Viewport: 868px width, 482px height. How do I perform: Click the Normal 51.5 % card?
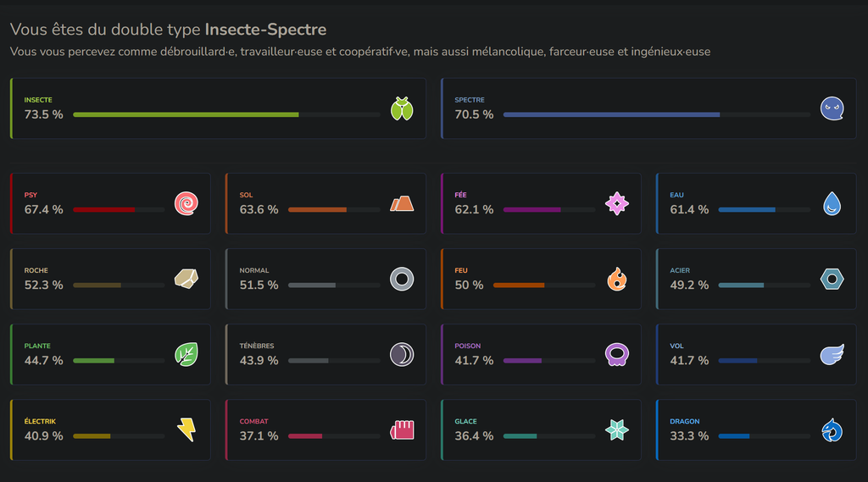325,279
